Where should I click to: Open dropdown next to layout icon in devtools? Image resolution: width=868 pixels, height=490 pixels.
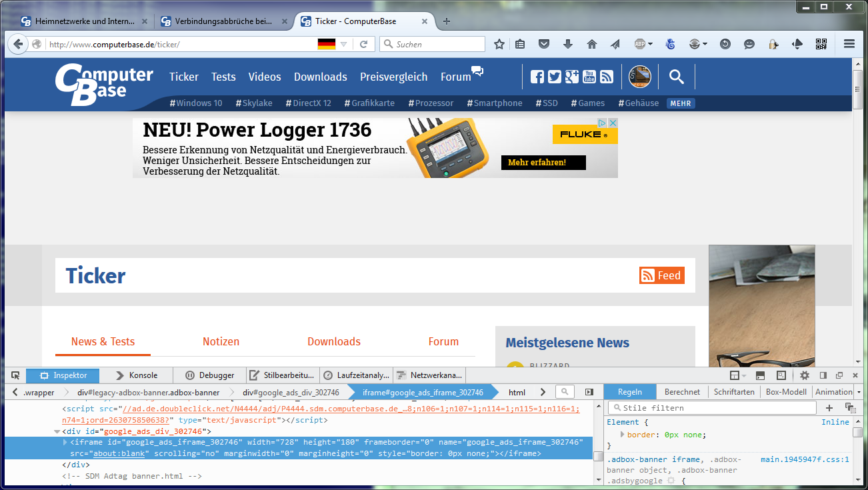click(743, 375)
